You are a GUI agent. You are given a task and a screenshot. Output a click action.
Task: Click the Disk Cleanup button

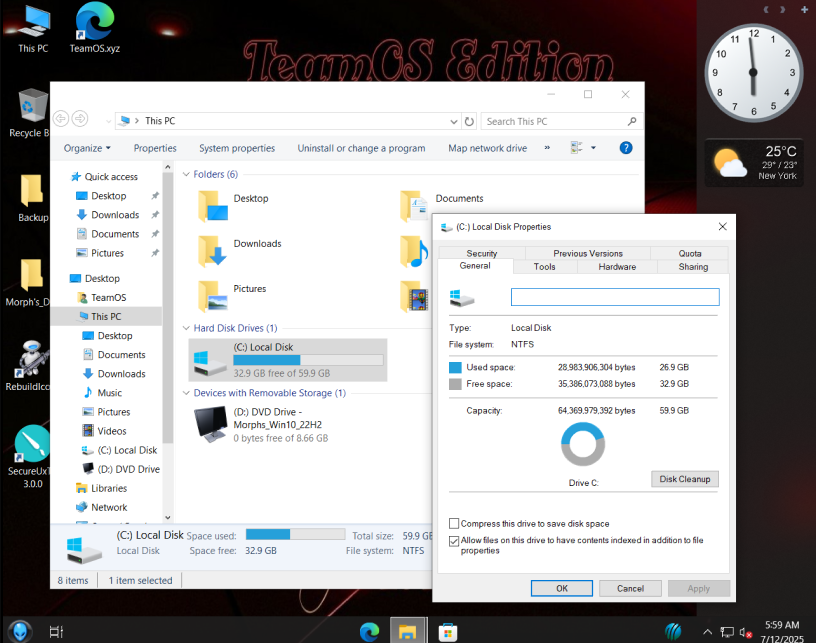point(684,479)
